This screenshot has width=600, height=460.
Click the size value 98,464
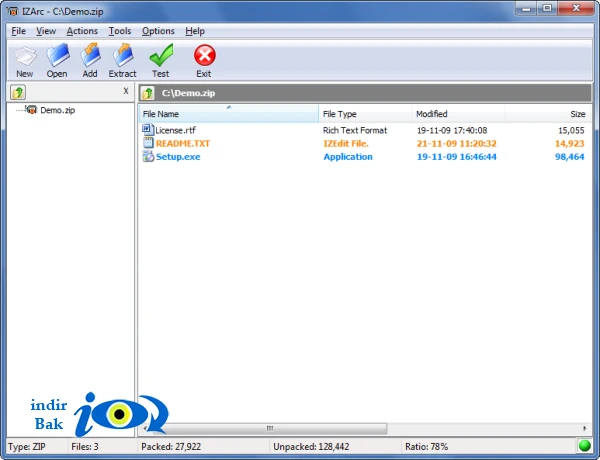click(x=569, y=157)
